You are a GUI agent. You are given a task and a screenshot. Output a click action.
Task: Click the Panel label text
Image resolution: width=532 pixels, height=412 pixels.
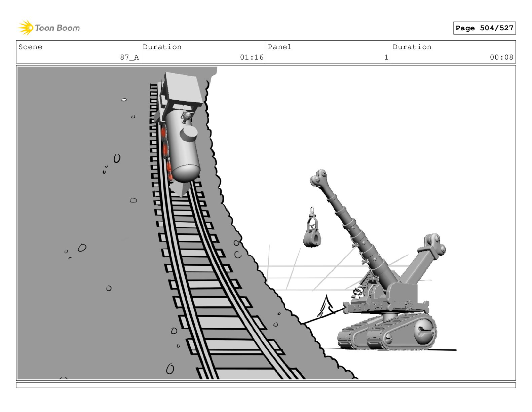pos(280,47)
